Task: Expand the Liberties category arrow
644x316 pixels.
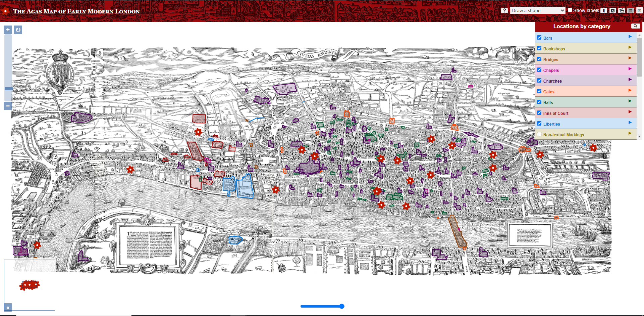Action: click(630, 123)
